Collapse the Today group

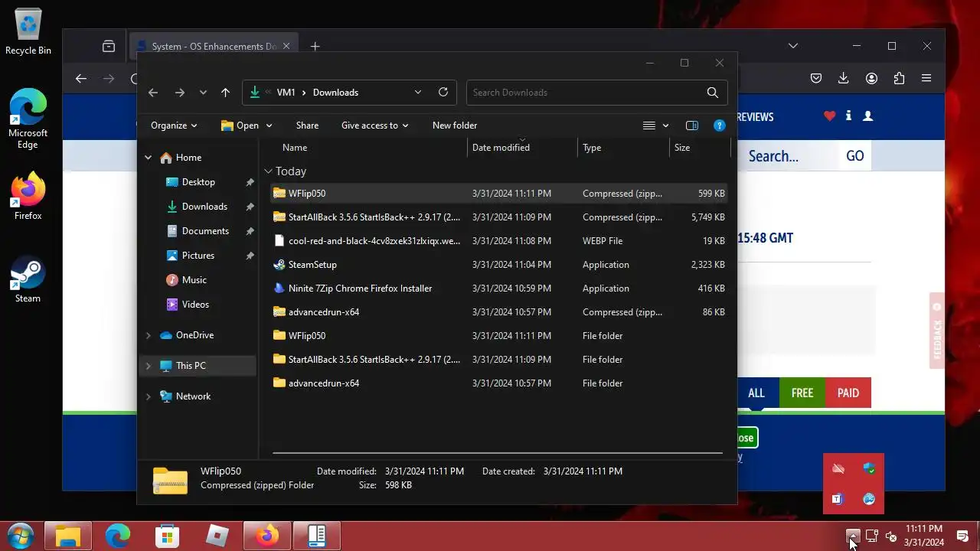pos(268,171)
